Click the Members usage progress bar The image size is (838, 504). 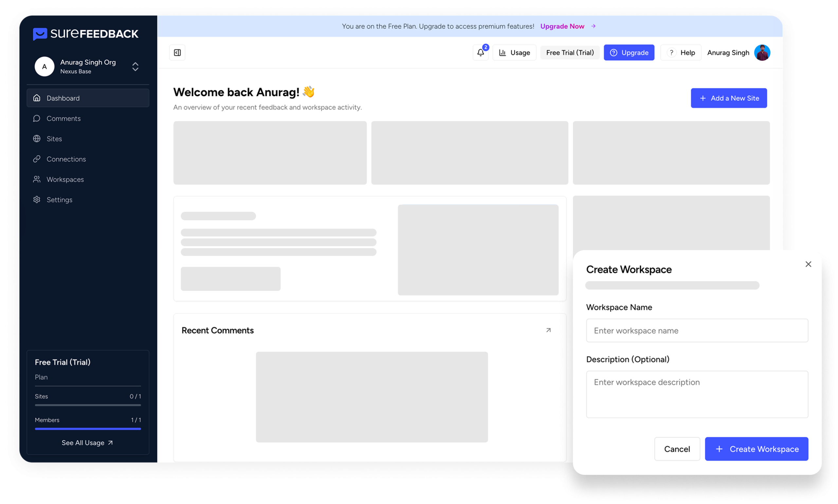coord(88,429)
